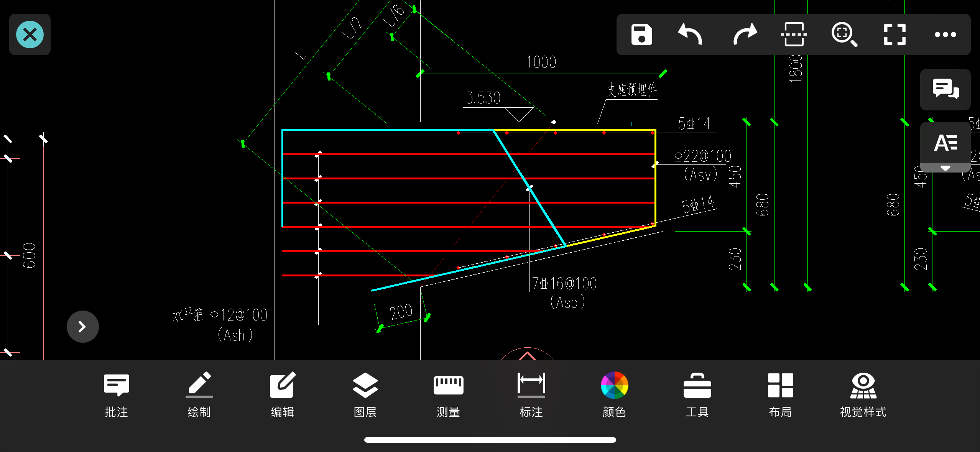Select the tilted lower 5ф14 rebar label
The height and width of the screenshot is (452, 980).
pos(698,204)
